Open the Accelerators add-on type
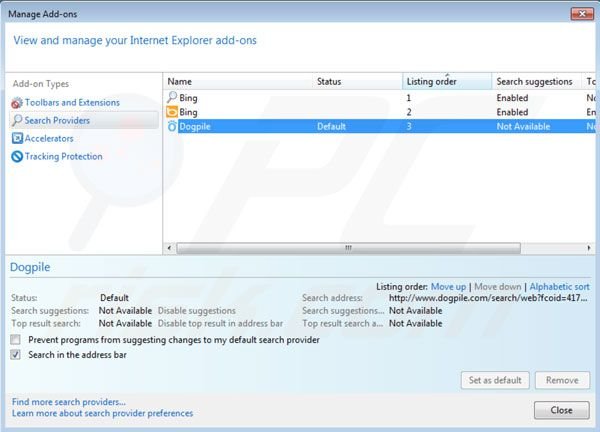The height and width of the screenshot is (432, 600). click(x=49, y=139)
